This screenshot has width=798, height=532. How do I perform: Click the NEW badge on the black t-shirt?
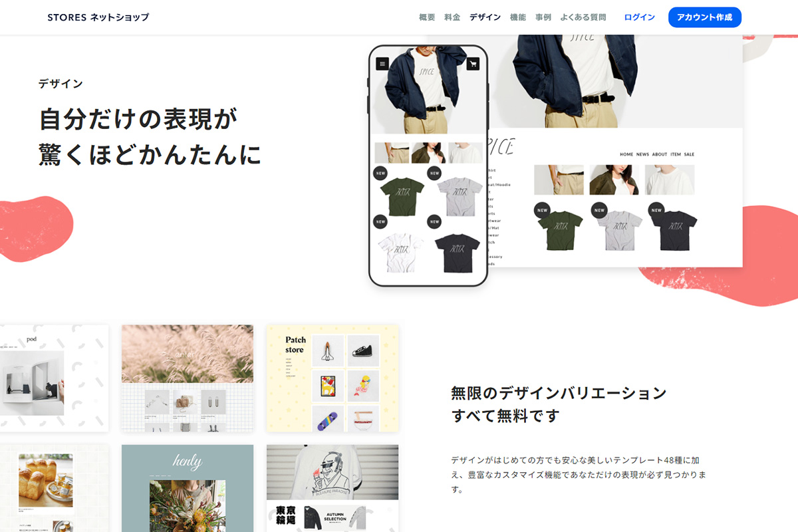tap(657, 210)
